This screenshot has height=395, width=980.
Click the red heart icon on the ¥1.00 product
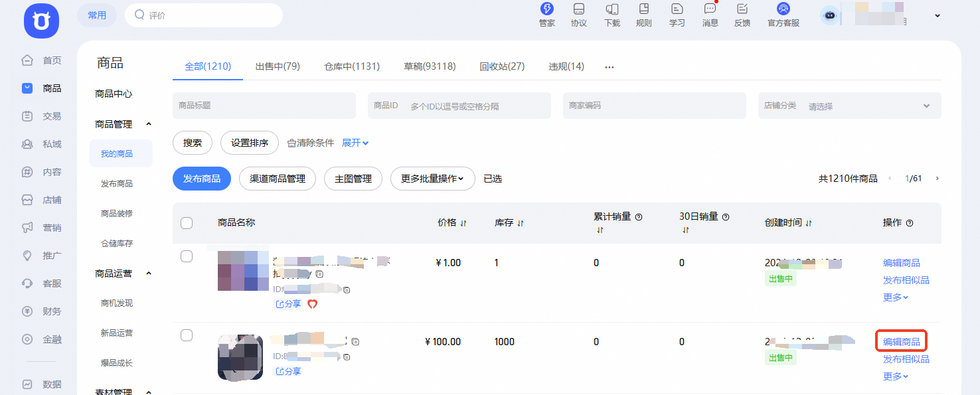[313, 304]
